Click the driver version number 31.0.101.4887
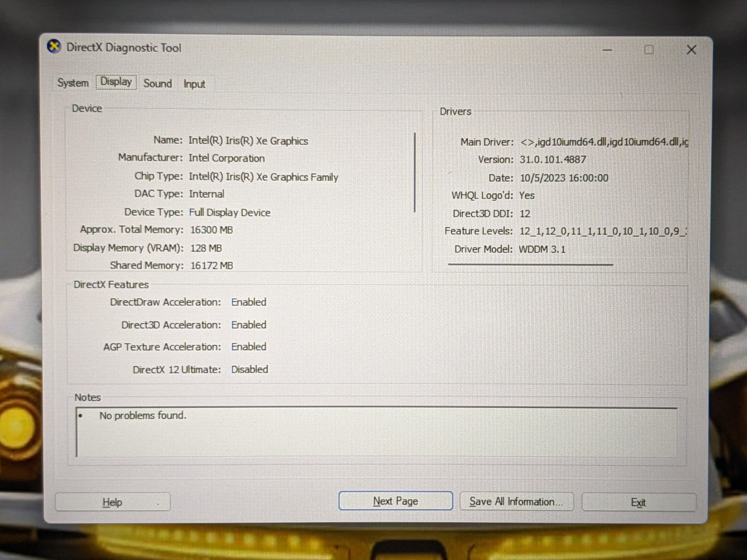747x560 pixels. point(553,160)
